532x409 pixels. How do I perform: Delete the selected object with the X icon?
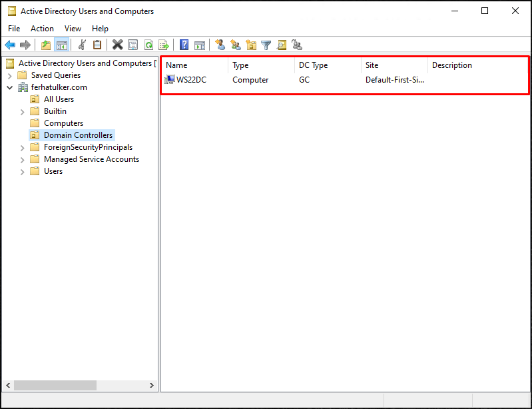(x=118, y=45)
